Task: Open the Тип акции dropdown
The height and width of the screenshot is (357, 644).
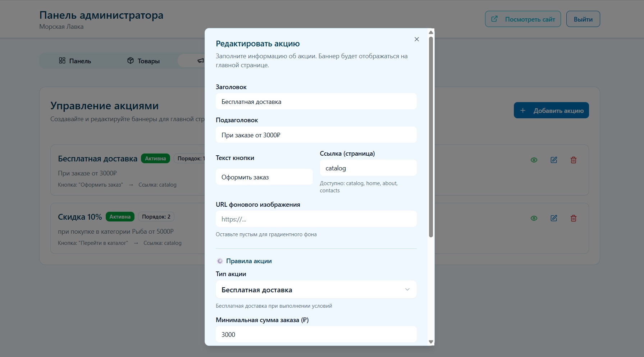Action: pyautogui.click(x=316, y=290)
